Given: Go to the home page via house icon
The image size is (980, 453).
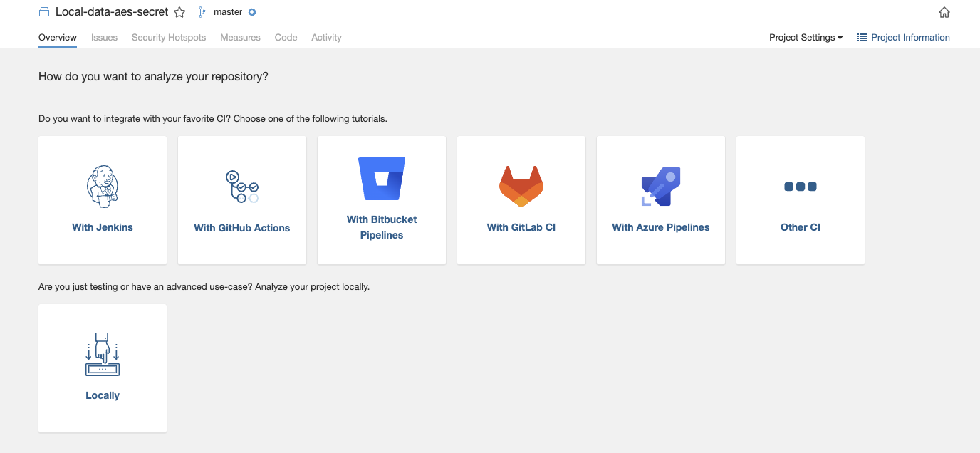Looking at the screenshot, I should pos(944,12).
